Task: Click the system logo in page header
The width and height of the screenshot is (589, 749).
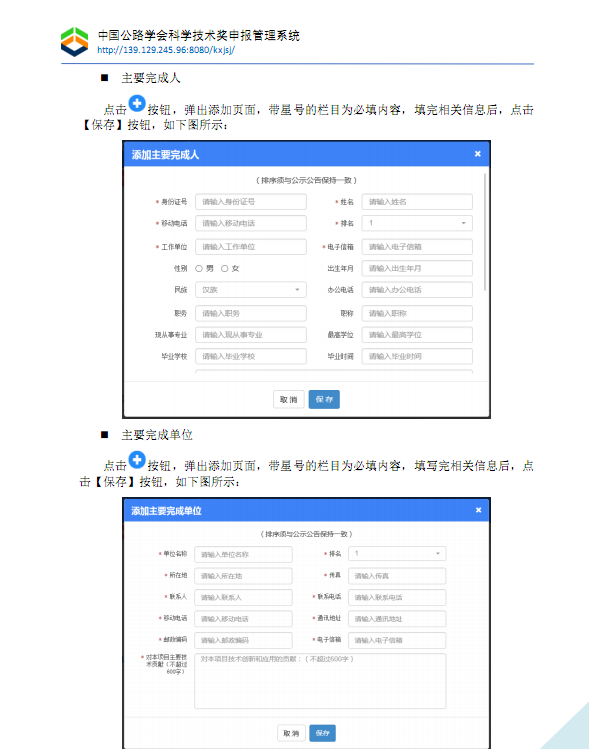Action: click(75, 42)
